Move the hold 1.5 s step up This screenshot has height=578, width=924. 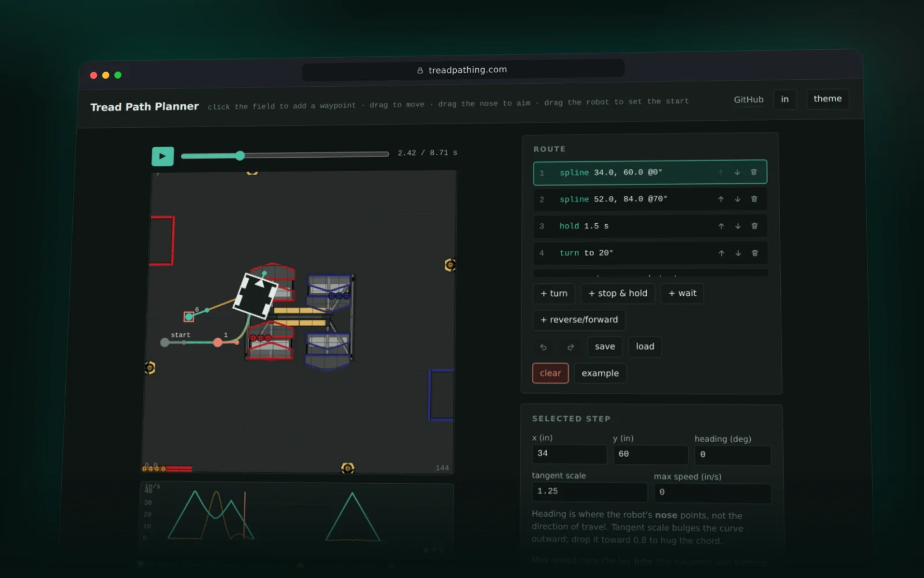(x=721, y=226)
